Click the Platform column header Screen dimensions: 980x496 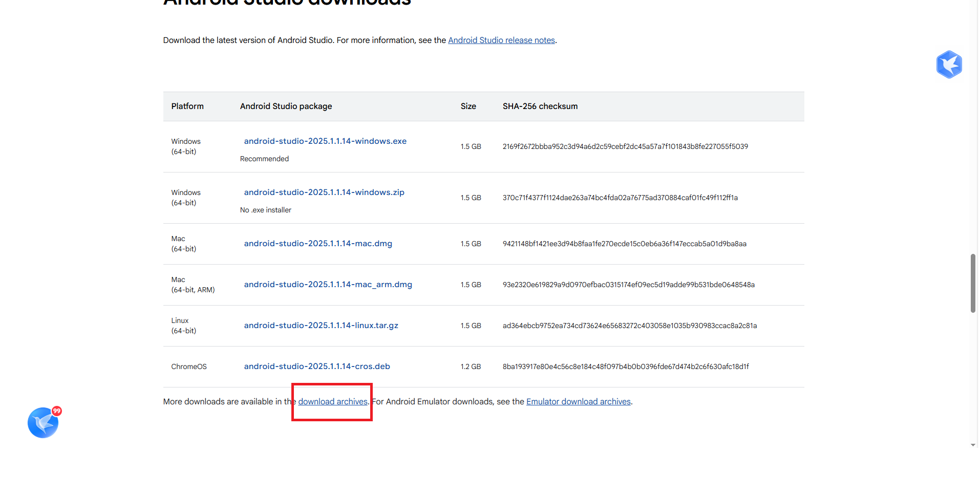(187, 106)
